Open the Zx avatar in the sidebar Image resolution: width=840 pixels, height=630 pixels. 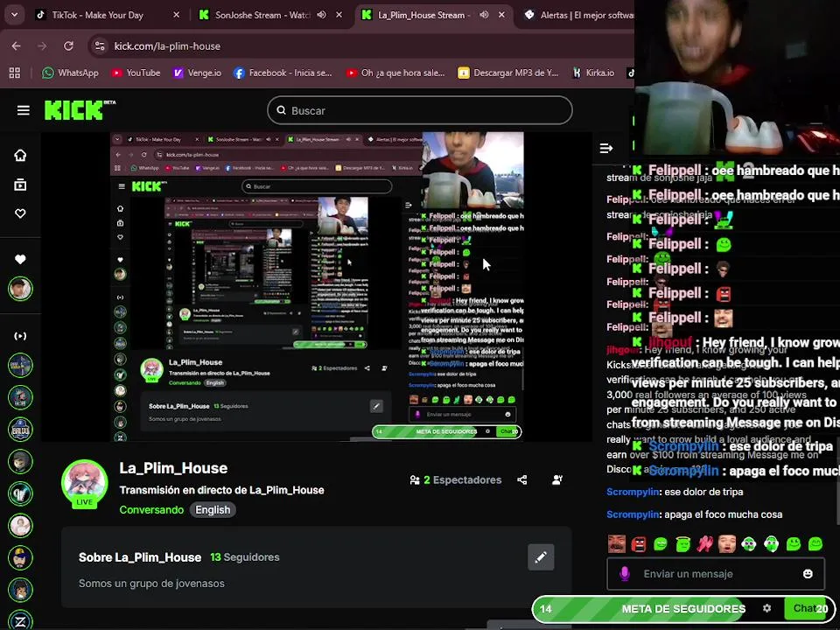[x=20, y=620]
